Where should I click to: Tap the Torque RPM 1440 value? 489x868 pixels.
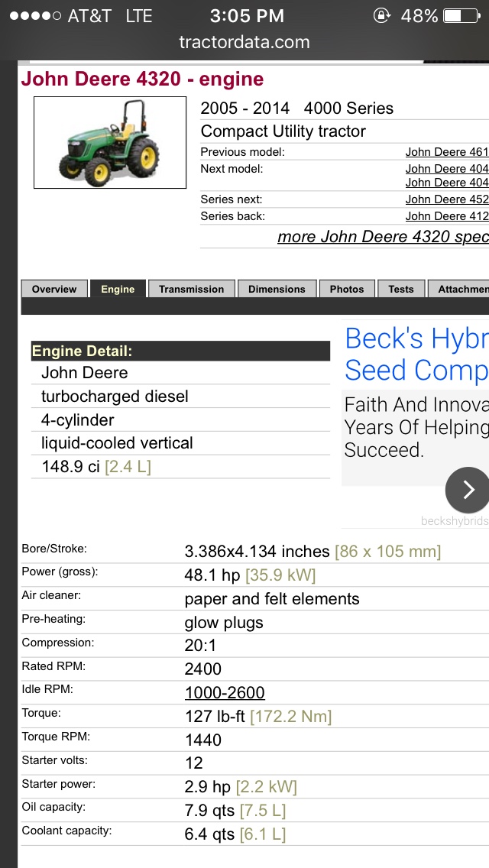pyautogui.click(x=203, y=740)
